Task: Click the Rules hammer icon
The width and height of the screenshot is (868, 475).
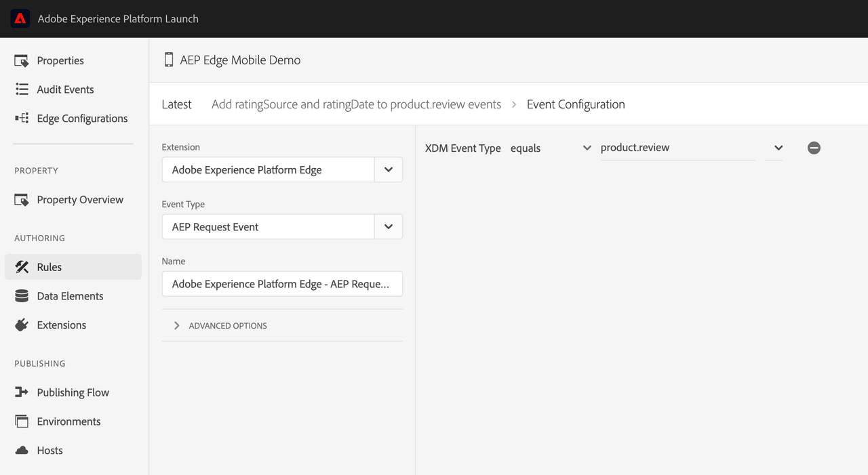Action: pyautogui.click(x=22, y=267)
